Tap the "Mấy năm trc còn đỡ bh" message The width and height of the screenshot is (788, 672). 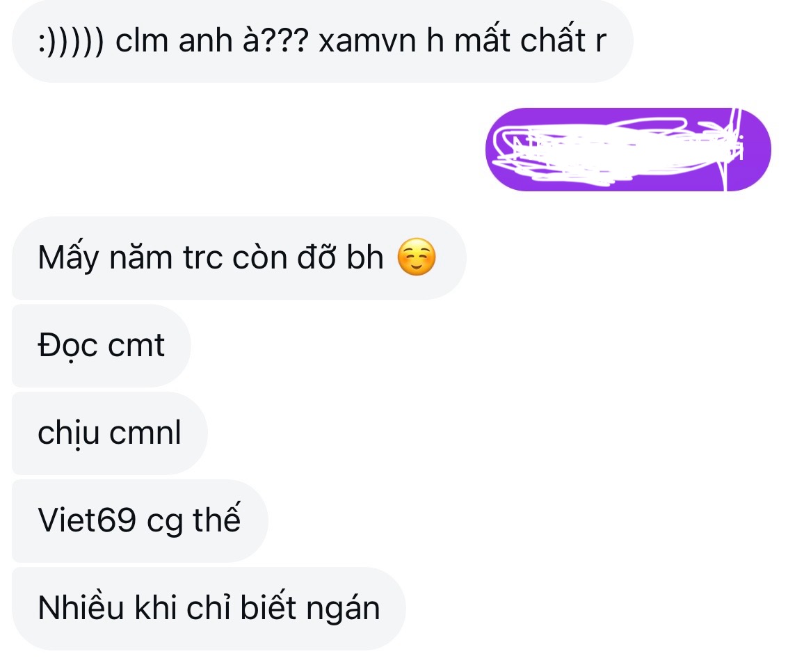(x=239, y=258)
